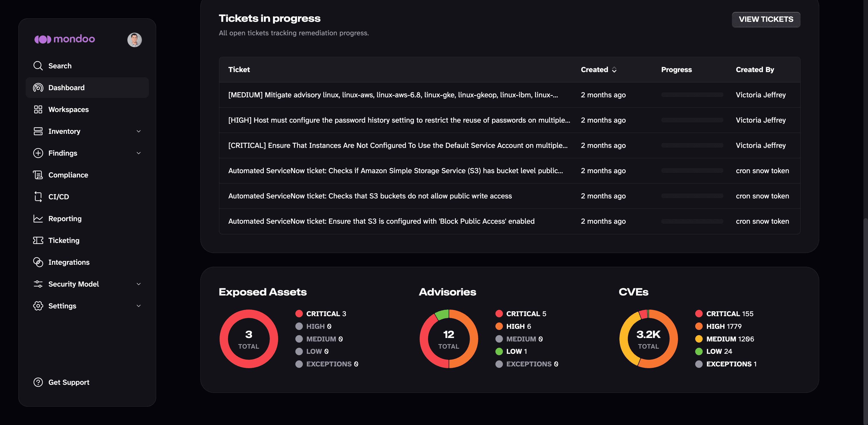The image size is (868, 425).
Task: Click the CVEs EXCEPTIONS gray dot
Action: click(699, 364)
